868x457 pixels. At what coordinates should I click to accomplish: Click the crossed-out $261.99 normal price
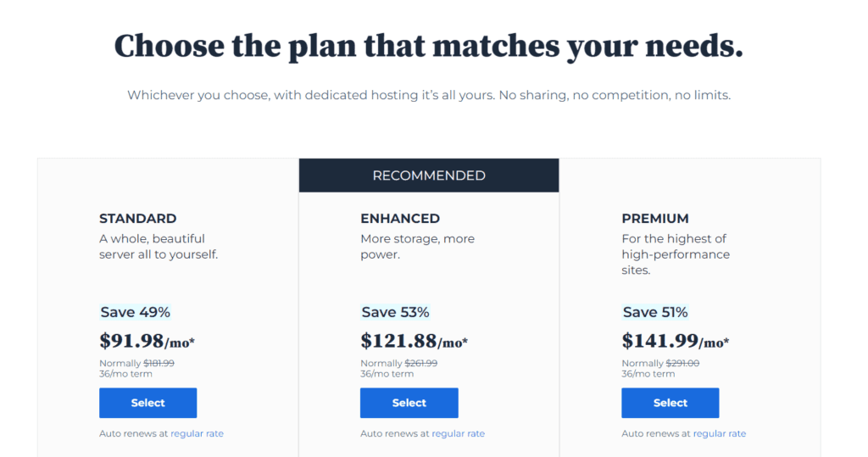[x=420, y=363]
